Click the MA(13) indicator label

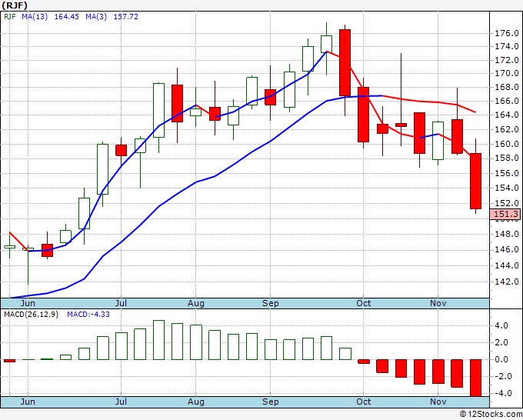coord(35,16)
